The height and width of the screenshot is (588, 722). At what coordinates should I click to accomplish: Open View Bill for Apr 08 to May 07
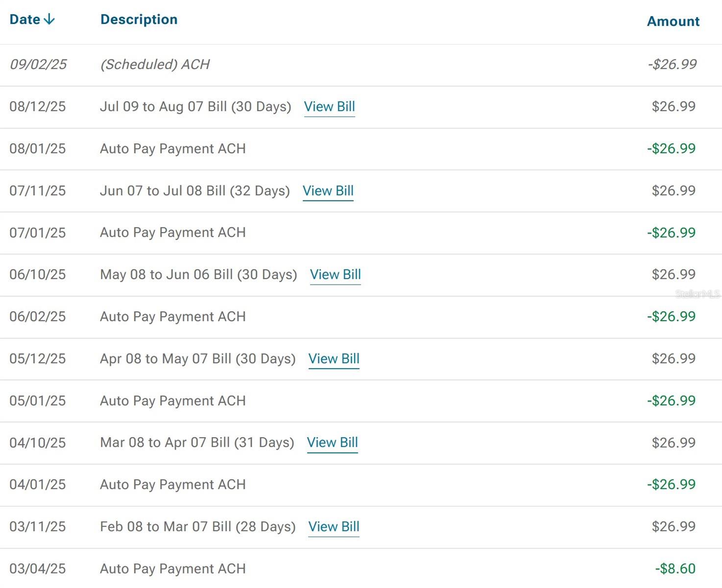(334, 359)
